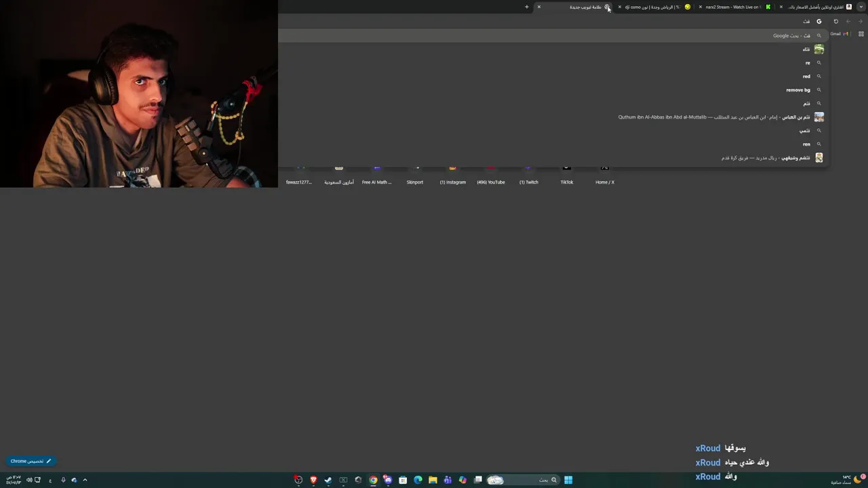The image size is (868, 488).
Task: Open Microsoft Edge from taskbar
Action: tap(418, 480)
